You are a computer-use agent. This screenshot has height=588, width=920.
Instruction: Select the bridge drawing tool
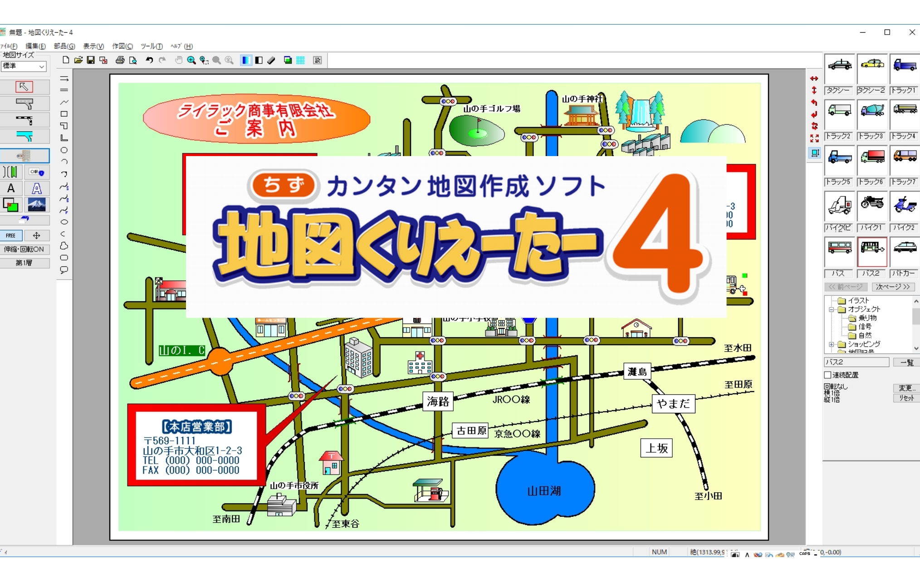pos(11,172)
